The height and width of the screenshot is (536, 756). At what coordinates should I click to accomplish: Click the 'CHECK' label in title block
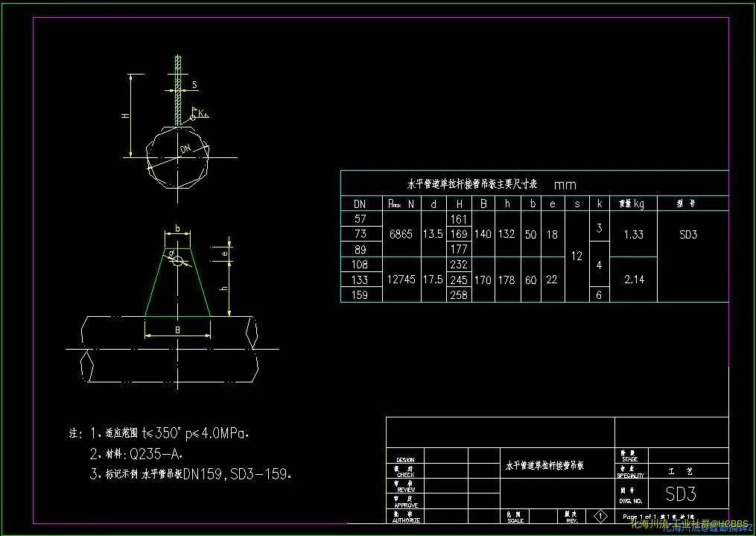pos(405,475)
